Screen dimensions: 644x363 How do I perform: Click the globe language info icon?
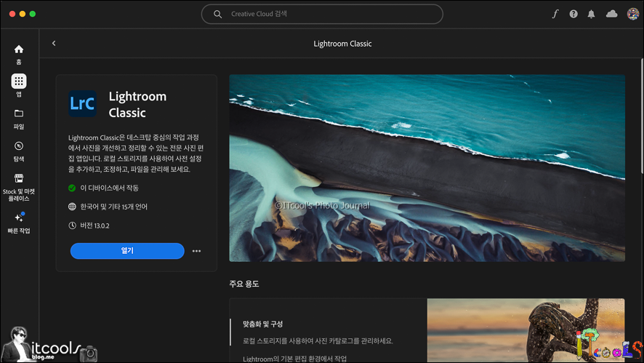click(72, 207)
